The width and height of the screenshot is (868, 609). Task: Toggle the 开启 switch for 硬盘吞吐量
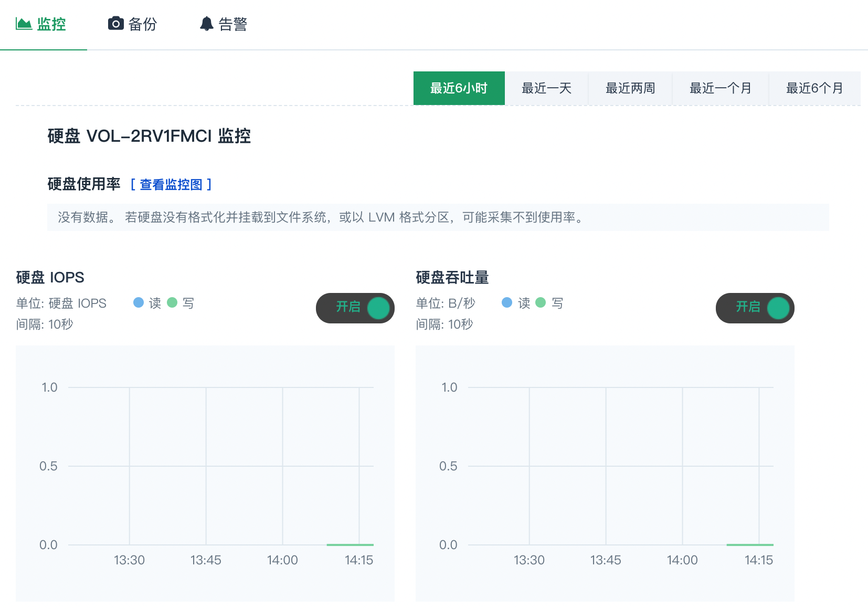point(755,308)
